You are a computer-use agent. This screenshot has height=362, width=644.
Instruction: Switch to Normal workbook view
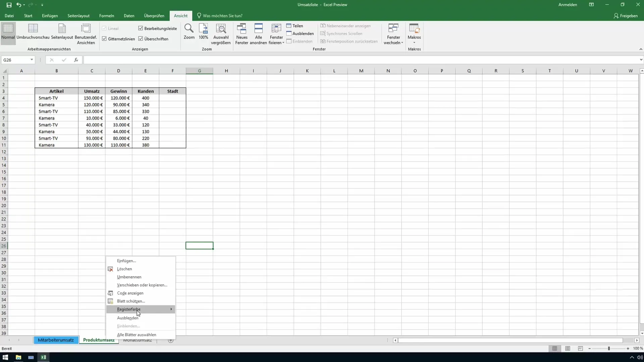coord(8,34)
